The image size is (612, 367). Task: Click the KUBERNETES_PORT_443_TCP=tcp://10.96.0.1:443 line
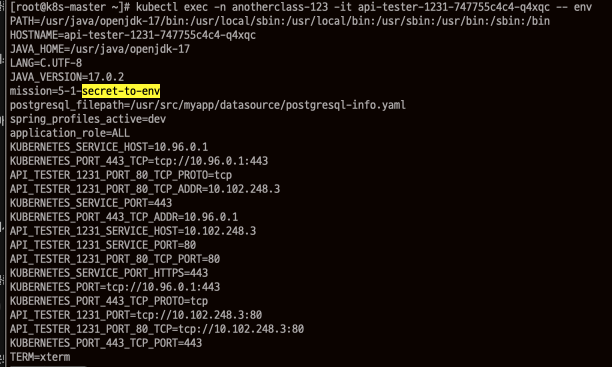tap(139, 161)
